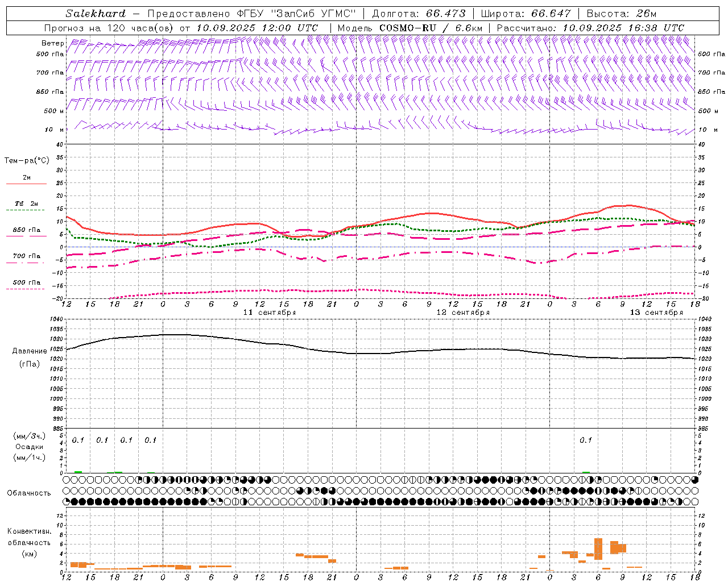Click the Облачность row label
Viewport: 728px width, 582px height.
point(29,493)
